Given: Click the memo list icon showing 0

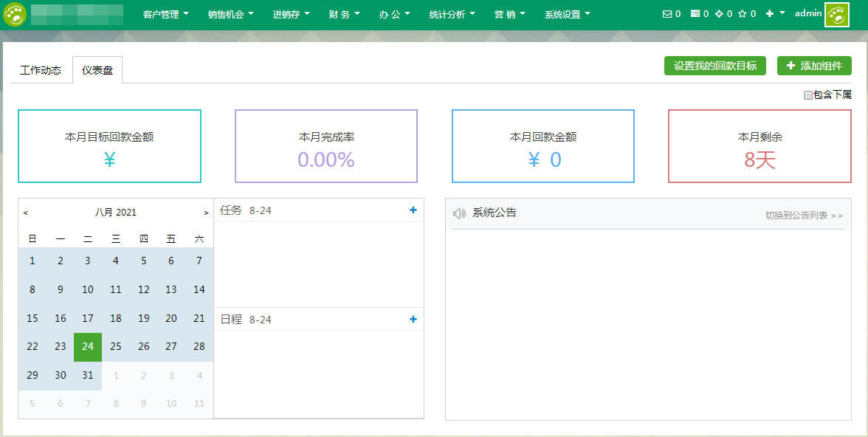Looking at the screenshot, I should click(x=695, y=13).
